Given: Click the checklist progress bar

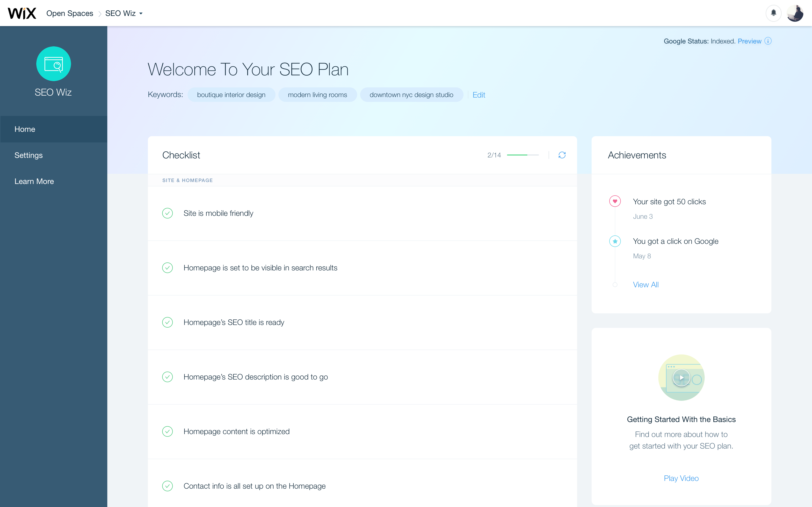Looking at the screenshot, I should click(x=523, y=155).
